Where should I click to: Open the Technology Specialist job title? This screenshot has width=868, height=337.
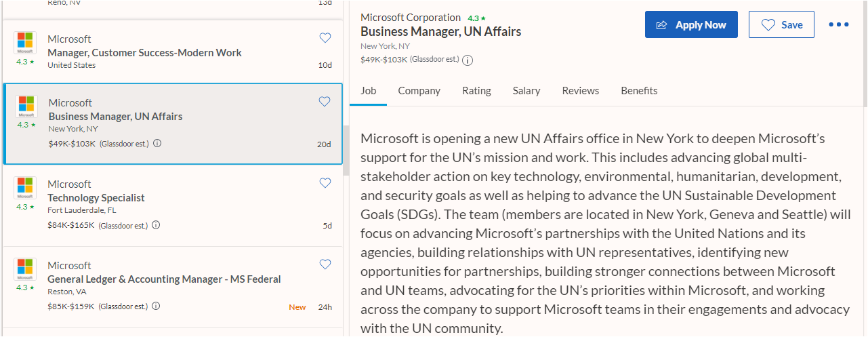[96, 198]
